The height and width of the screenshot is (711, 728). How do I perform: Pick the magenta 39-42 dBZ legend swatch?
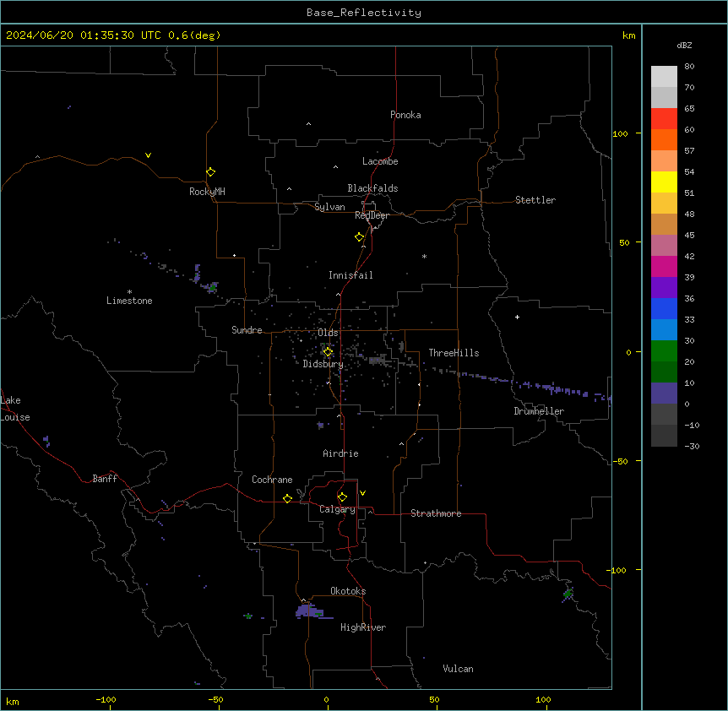664,266
